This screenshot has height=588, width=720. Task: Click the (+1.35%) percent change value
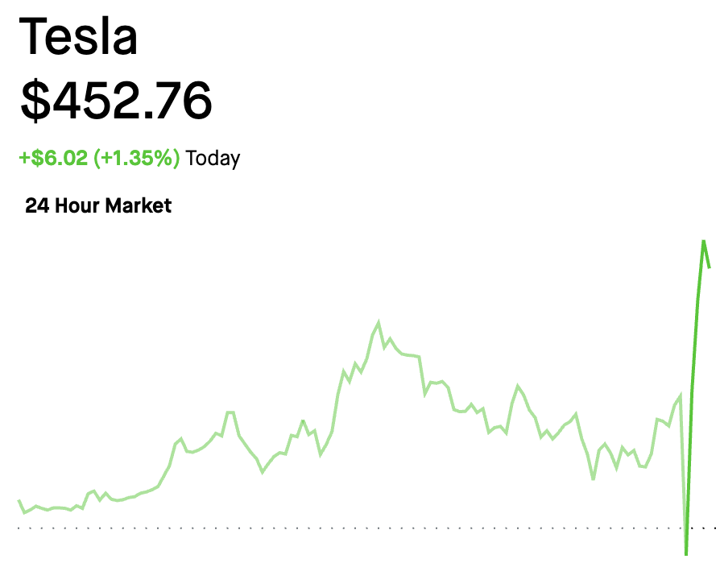point(137,158)
